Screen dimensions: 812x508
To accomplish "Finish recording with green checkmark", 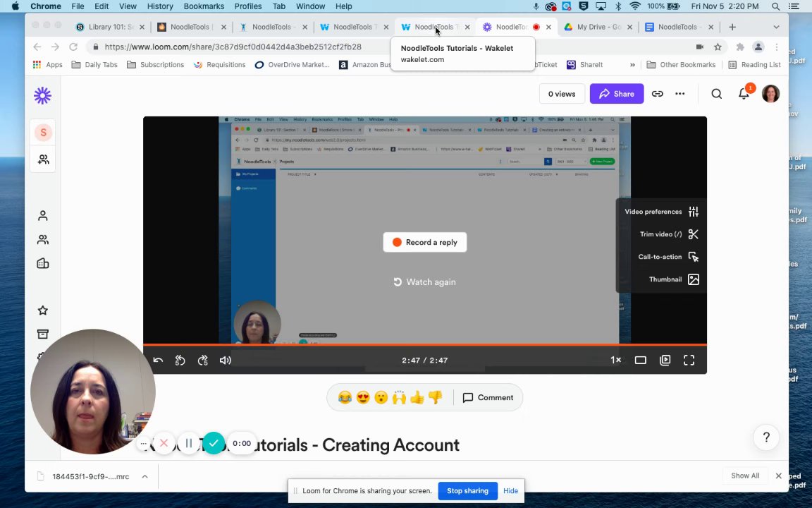I will click(x=214, y=443).
